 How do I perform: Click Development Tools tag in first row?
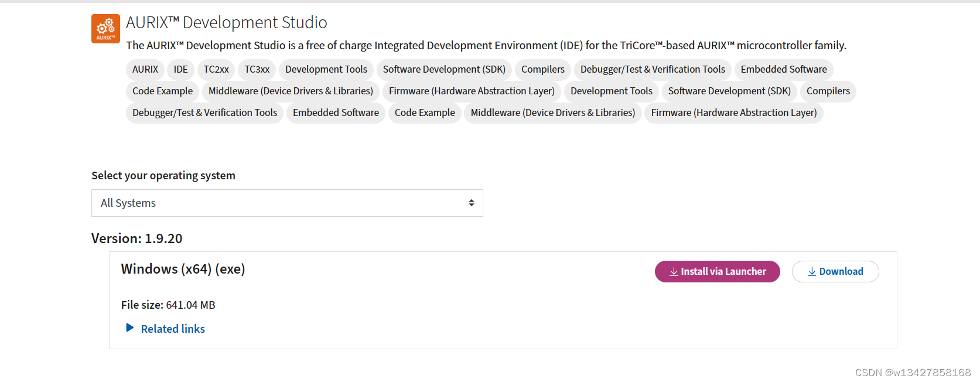coord(326,69)
